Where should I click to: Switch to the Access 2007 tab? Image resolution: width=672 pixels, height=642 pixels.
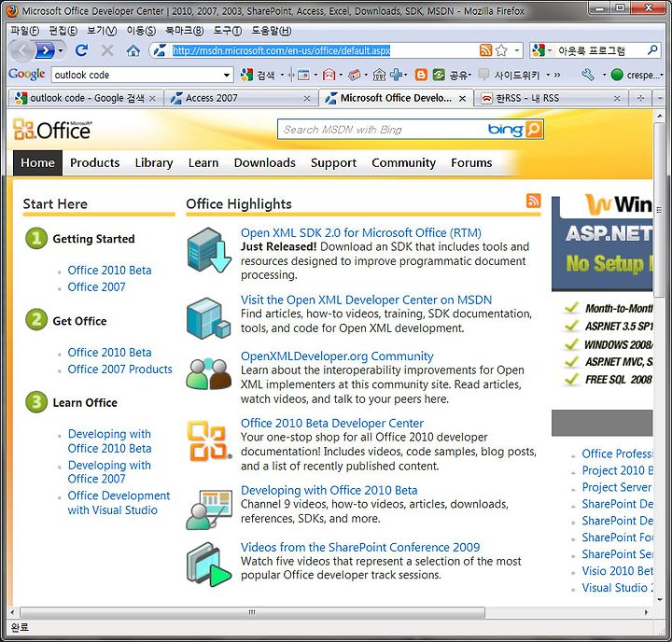(x=241, y=98)
